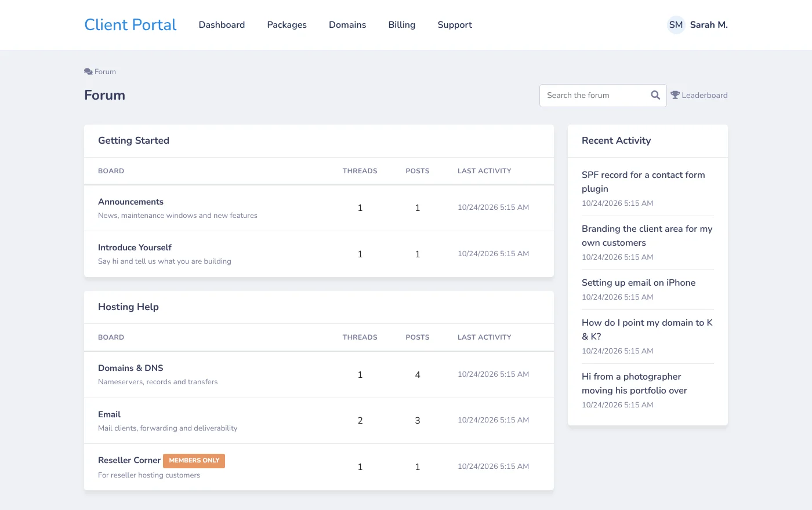Screen dimensions: 812x510
Task: Click the Hosting Help section heading
Action: pos(128,307)
